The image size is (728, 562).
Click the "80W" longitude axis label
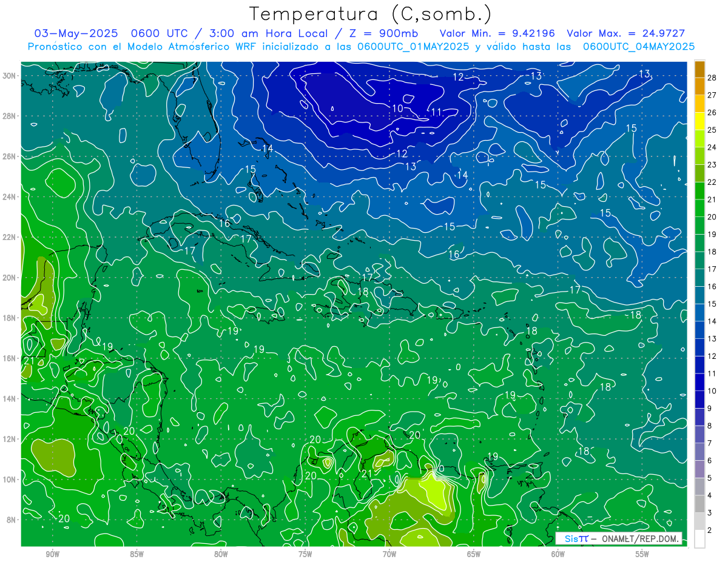221,554
